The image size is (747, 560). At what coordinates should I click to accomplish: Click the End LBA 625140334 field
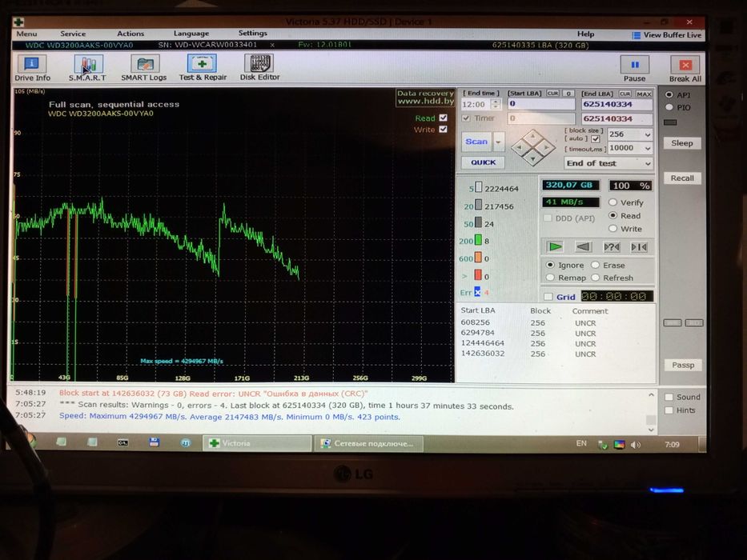click(616, 104)
